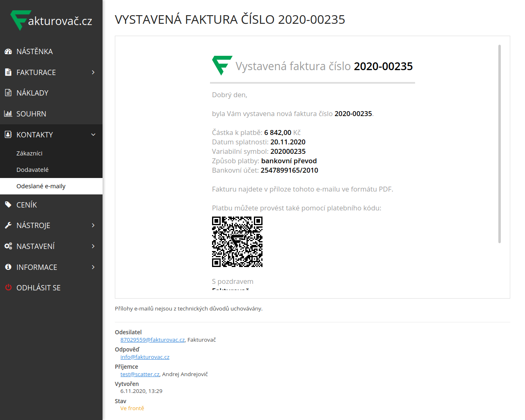525x420 pixels.
Task: Click the Informace info circle icon
Action: [8, 267]
